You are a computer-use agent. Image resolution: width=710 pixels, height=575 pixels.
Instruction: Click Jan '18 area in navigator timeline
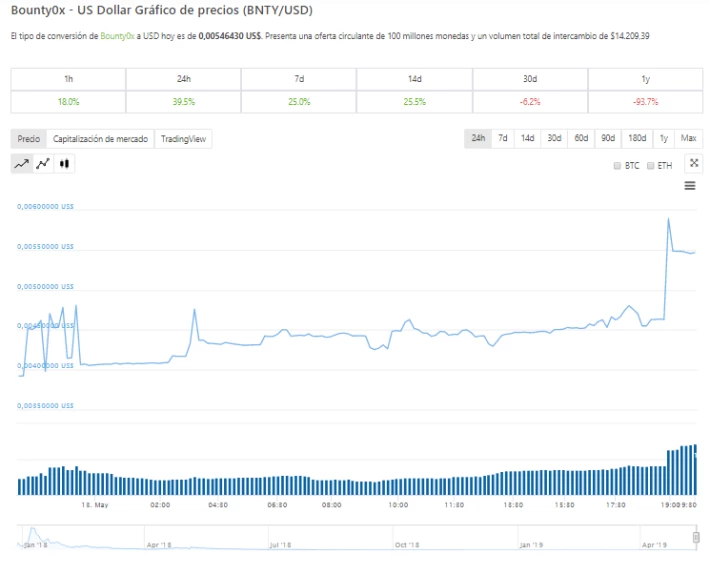coord(35,545)
